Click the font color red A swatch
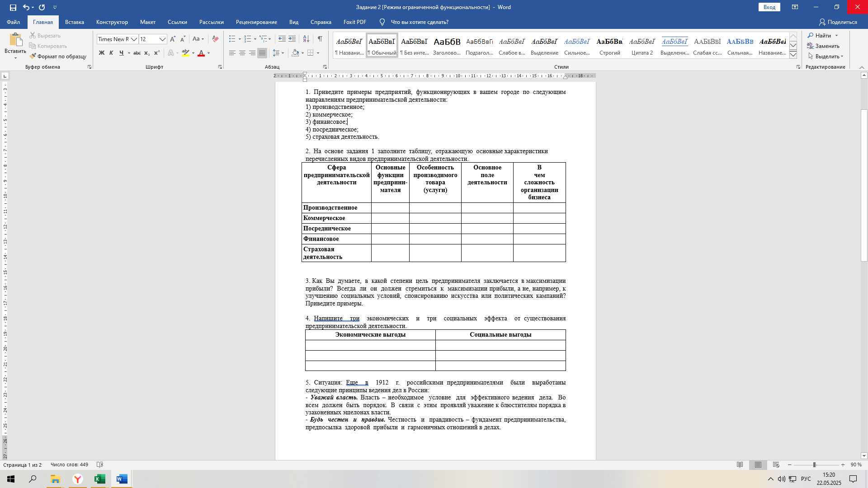The image size is (868, 488). point(201,53)
